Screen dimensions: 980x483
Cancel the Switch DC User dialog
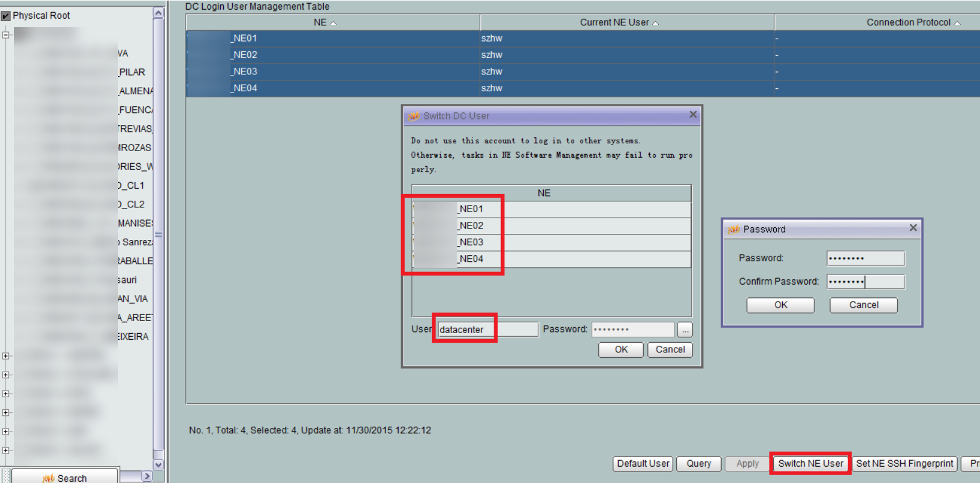(670, 349)
